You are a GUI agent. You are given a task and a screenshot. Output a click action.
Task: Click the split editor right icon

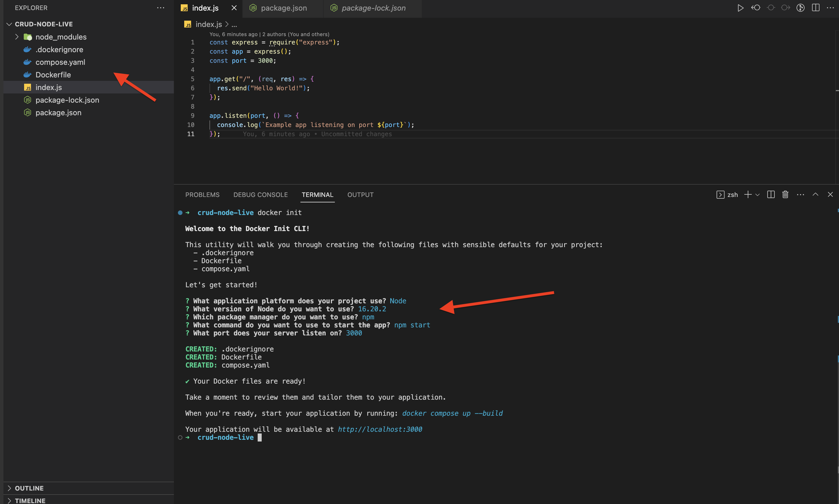[815, 8]
